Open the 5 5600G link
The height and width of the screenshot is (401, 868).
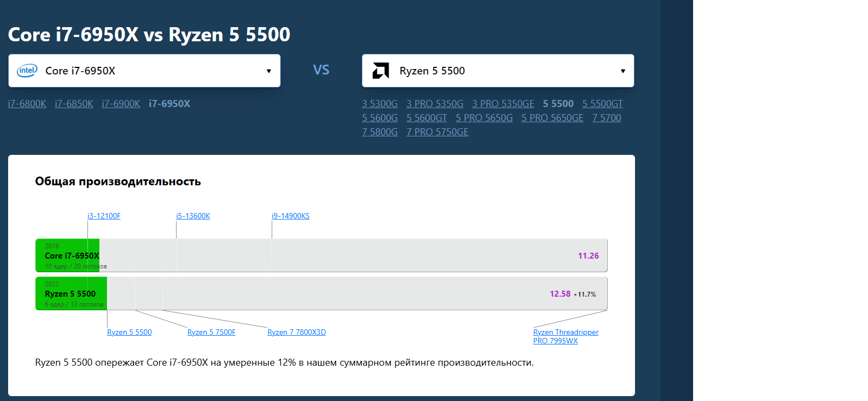[x=380, y=118]
